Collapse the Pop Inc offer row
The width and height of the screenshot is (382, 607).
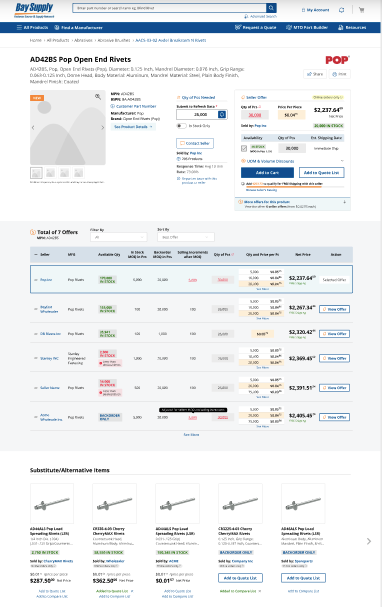(36, 279)
